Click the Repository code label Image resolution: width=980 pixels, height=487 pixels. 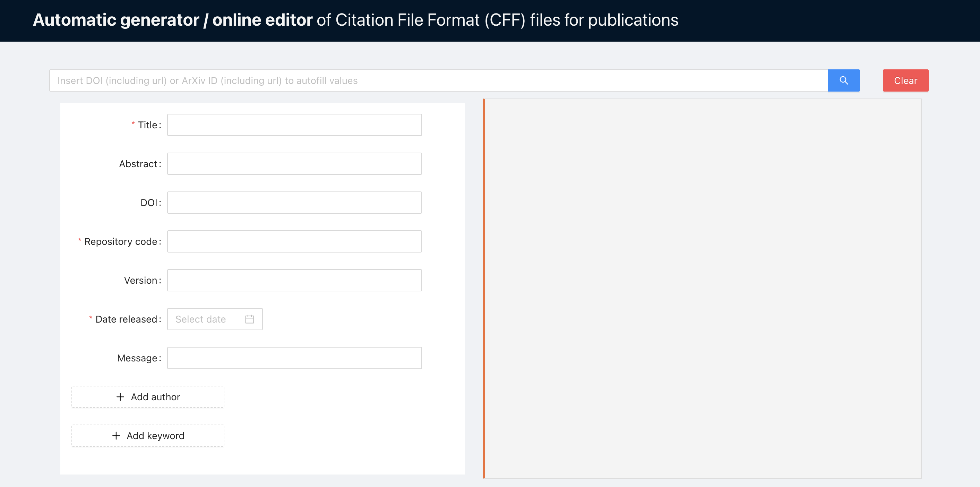pyautogui.click(x=121, y=241)
